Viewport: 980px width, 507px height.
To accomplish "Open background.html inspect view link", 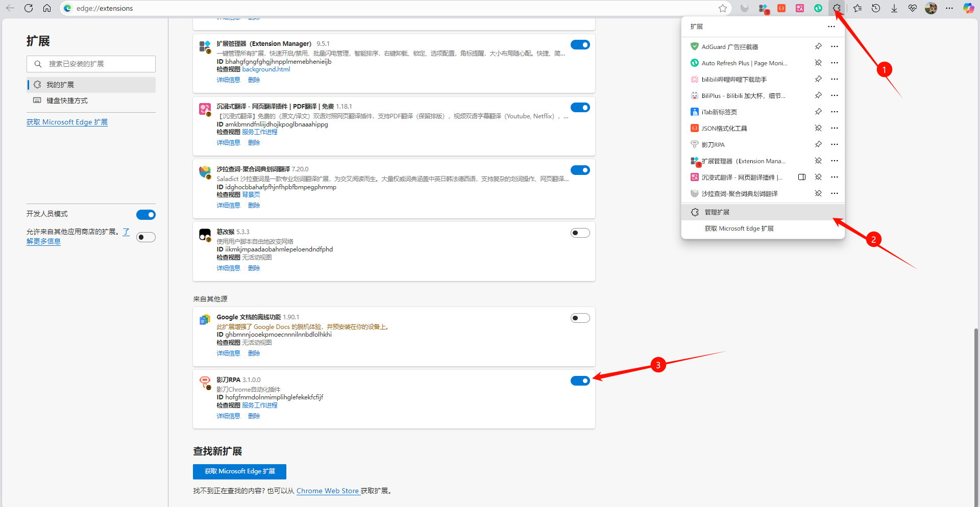I will click(x=266, y=69).
